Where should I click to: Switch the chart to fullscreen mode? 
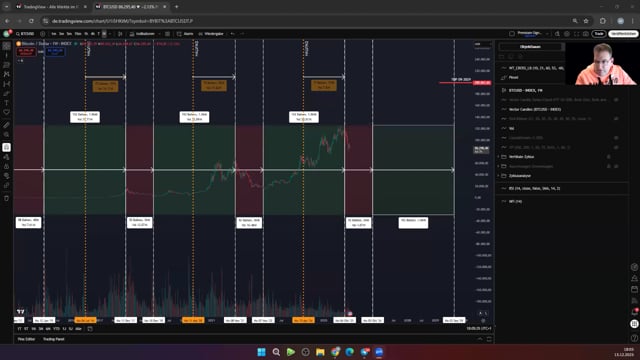point(576,34)
